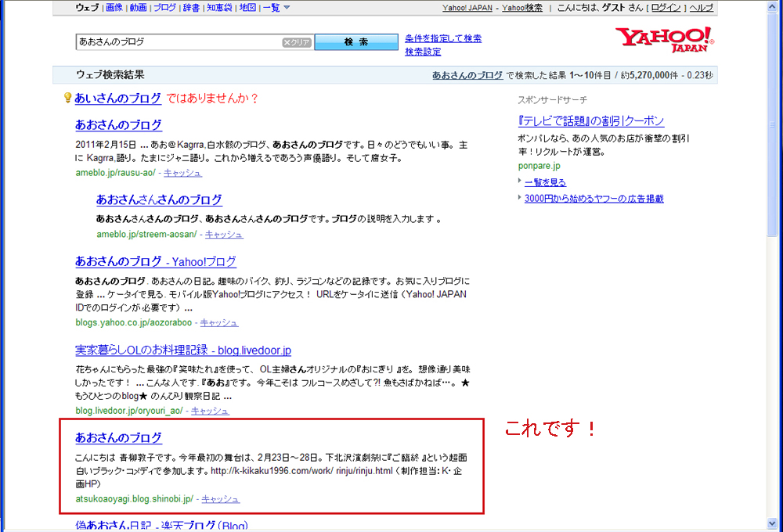The height and width of the screenshot is (532, 783).
Task: Open cache for blogs.yahoo.co.jp/aozoraboo result
Action: (219, 322)
